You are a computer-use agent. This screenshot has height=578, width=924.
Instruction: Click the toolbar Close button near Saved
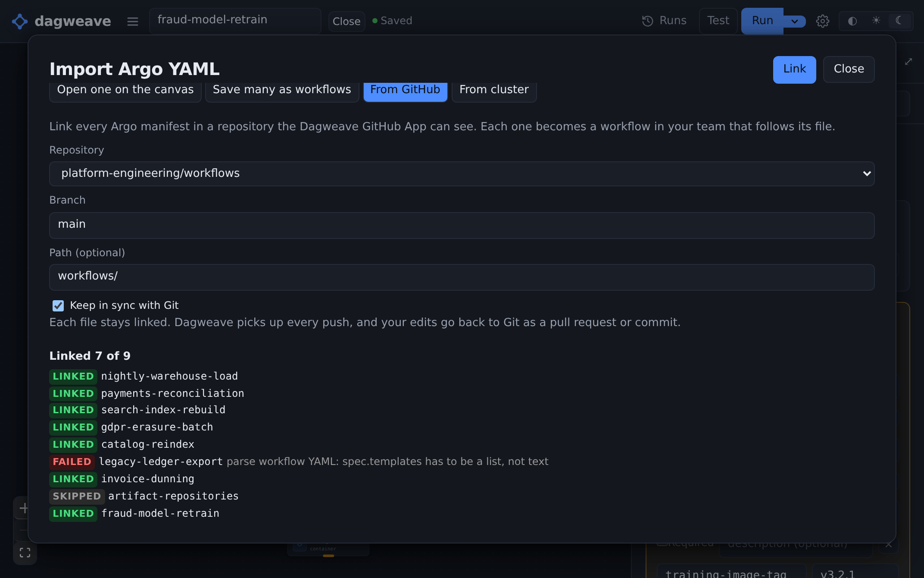pos(346,21)
